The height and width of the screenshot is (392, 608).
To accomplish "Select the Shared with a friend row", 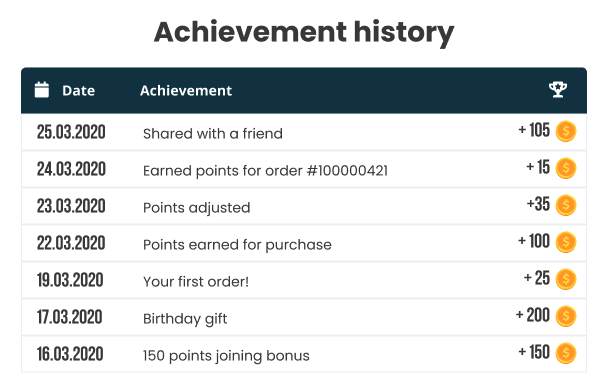I will click(x=304, y=132).
